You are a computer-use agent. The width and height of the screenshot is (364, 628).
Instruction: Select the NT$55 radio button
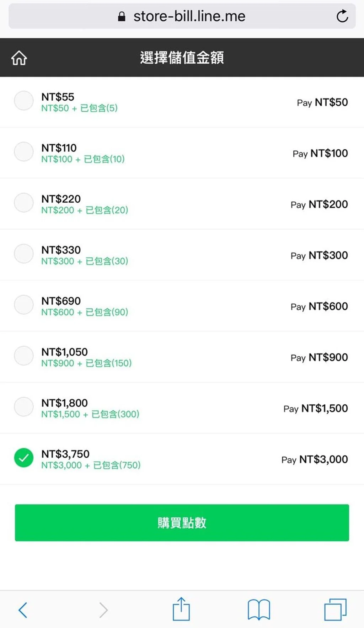click(24, 100)
